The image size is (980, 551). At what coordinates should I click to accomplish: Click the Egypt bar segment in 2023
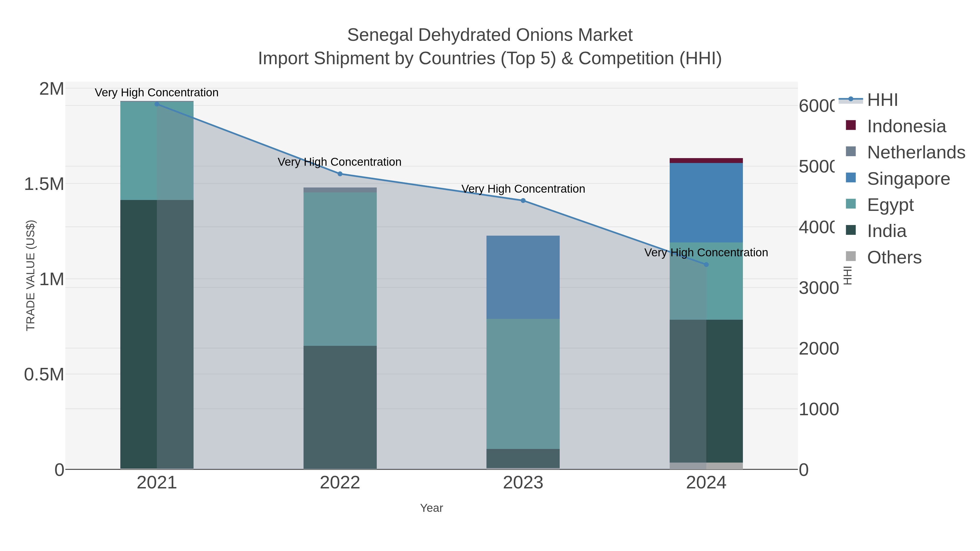pos(523,384)
